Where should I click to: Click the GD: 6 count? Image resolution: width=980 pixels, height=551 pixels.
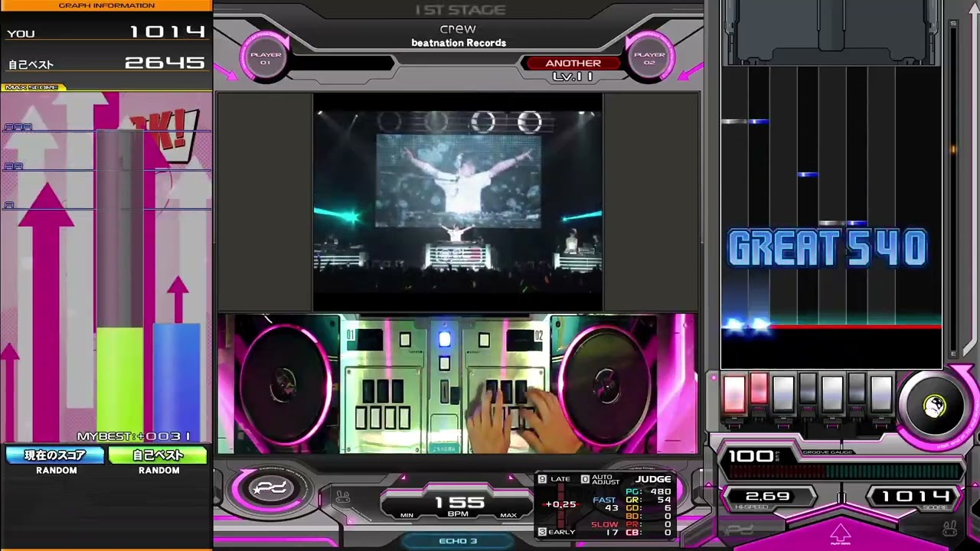click(x=648, y=508)
